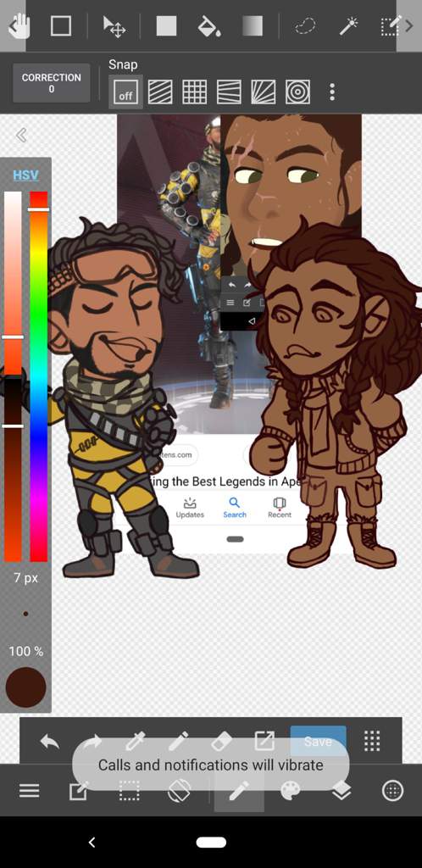Image resolution: width=422 pixels, height=868 pixels.
Task: Open the hamburger main menu
Action: click(x=30, y=792)
